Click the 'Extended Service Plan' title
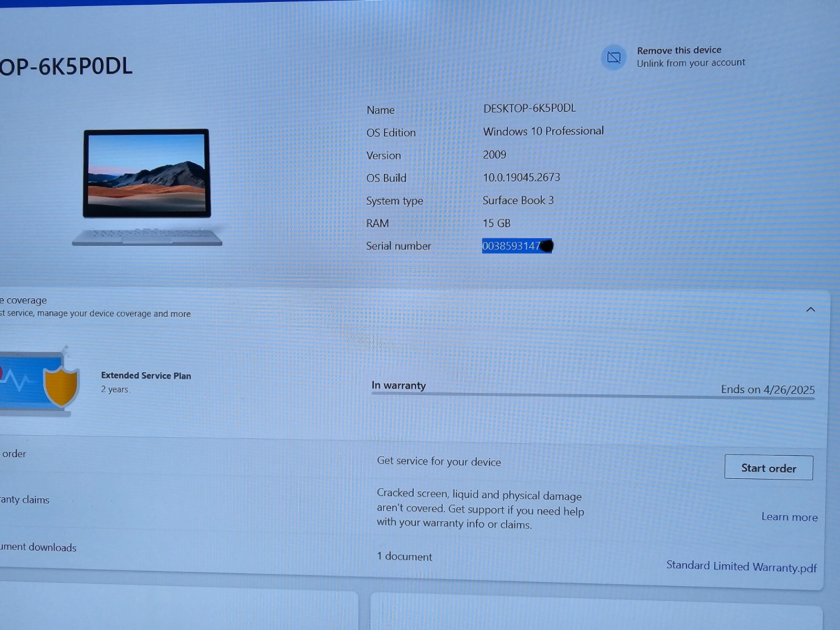 146,375
